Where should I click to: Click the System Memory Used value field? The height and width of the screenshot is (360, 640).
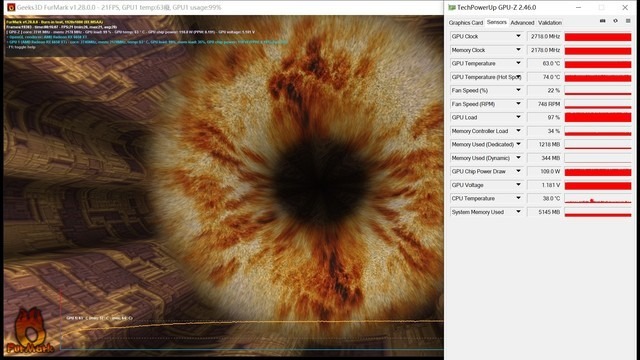tap(545, 212)
